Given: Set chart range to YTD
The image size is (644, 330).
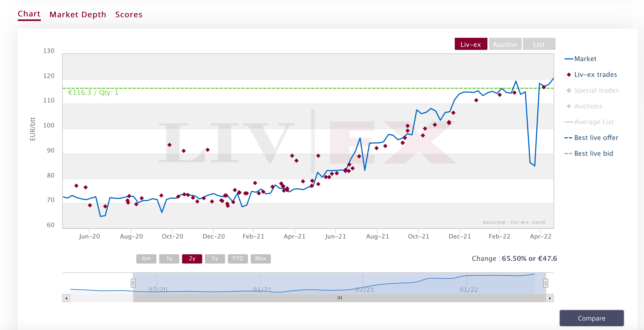Looking at the screenshot, I should click(238, 259).
